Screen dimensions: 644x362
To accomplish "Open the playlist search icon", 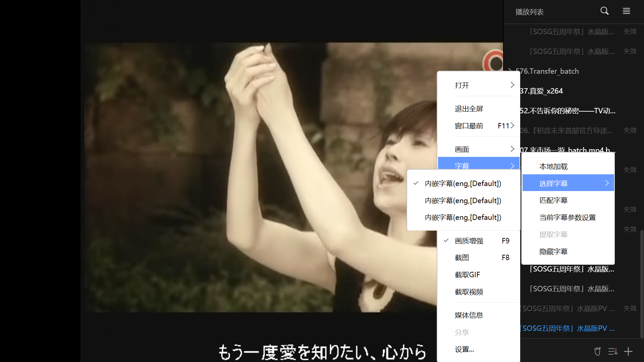I will 604,11.
